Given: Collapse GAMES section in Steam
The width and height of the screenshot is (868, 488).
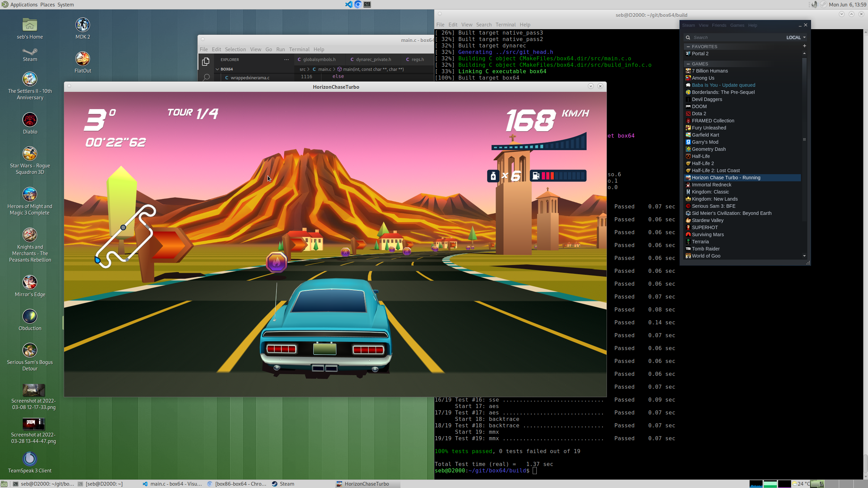Looking at the screenshot, I should pyautogui.click(x=688, y=64).
